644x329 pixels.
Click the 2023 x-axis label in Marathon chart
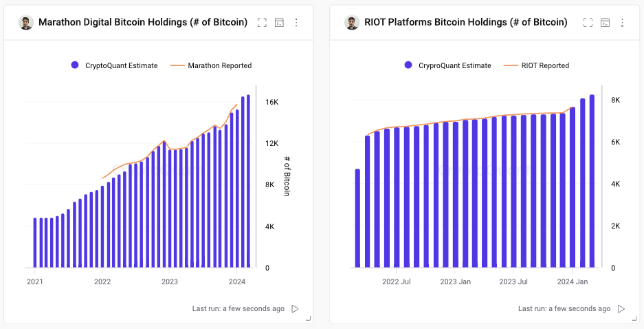(x=169, y=282)
